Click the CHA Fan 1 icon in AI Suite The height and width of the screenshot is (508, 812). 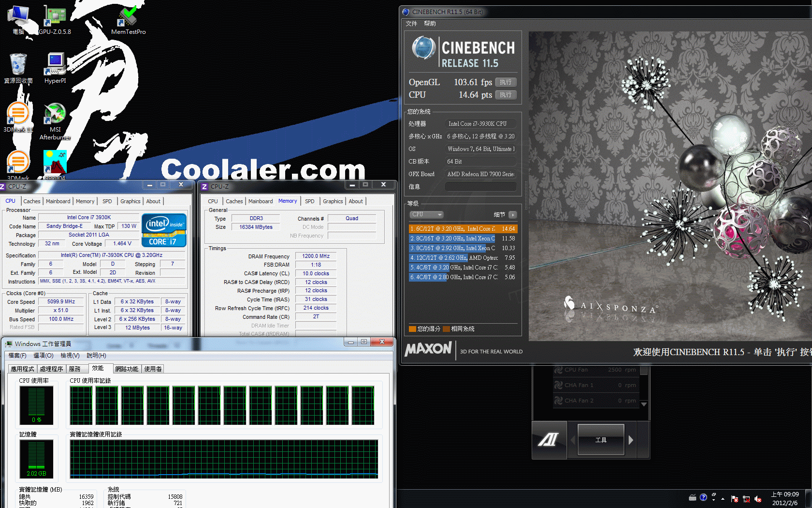coord(558,385)
